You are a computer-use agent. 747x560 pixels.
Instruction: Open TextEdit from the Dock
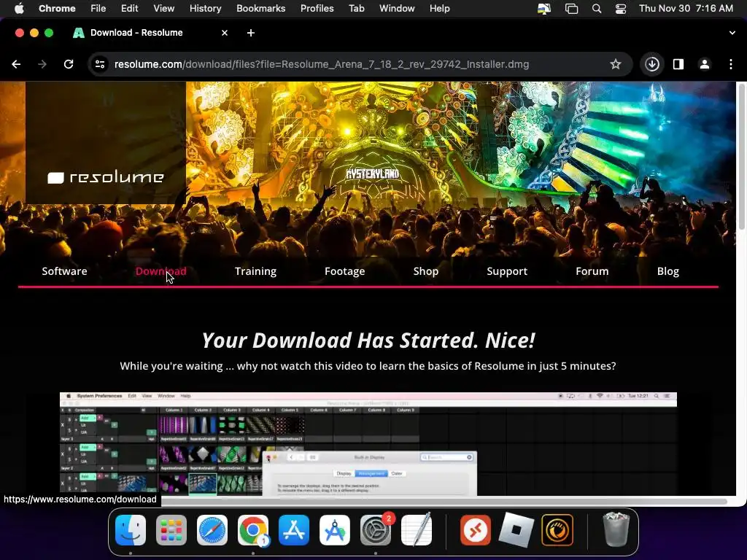(417, 530)
